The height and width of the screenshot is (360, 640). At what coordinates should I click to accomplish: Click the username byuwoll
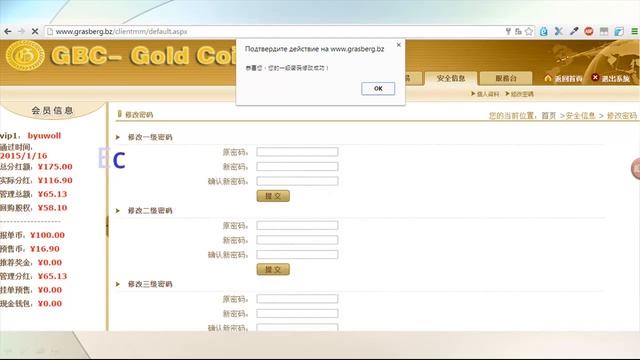click(44, 136)
